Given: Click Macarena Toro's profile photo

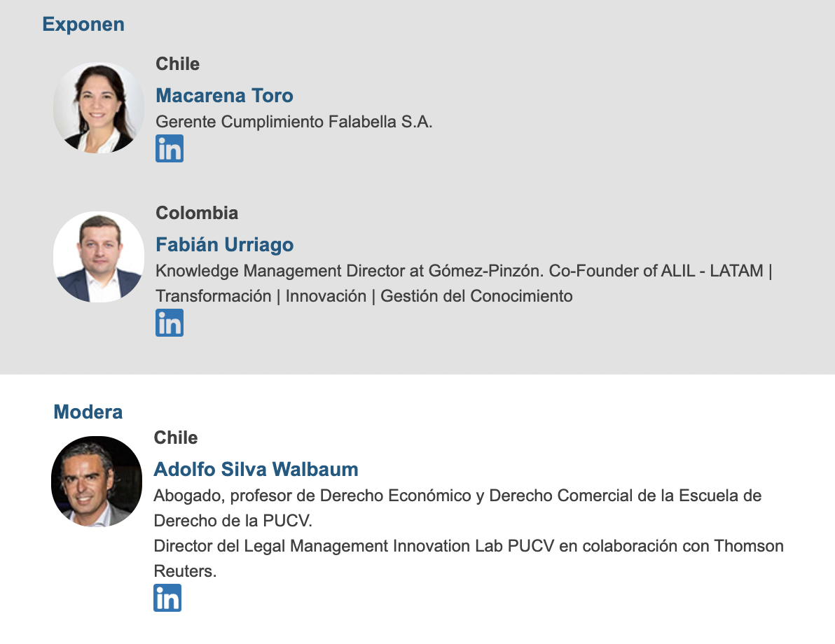Looking at the screenshot, I should (x=99, y=108).
